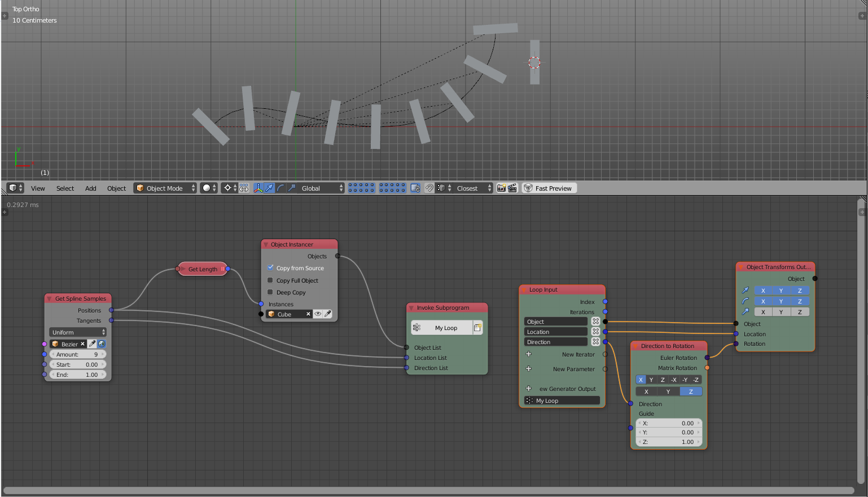Toggle lock camera and layers icon
868x497 pixels.
[415, 188]
